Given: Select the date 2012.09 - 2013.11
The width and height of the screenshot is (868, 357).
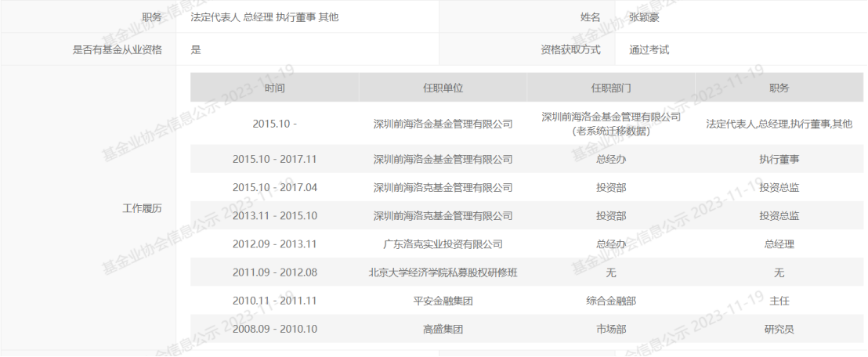Looking at the screenshot, I should point(274,244).
